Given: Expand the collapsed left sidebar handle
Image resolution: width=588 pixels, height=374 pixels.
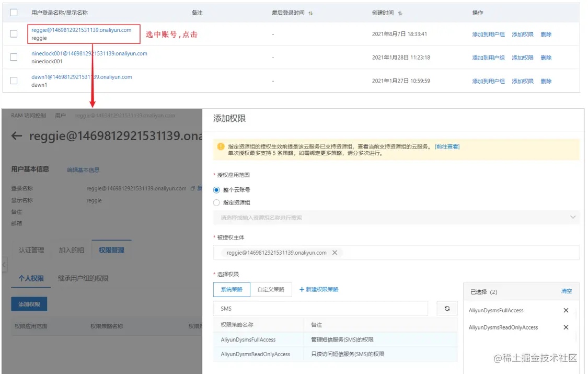Looking at the screenshot, I should pyautogui.click(x=4, y=265).
